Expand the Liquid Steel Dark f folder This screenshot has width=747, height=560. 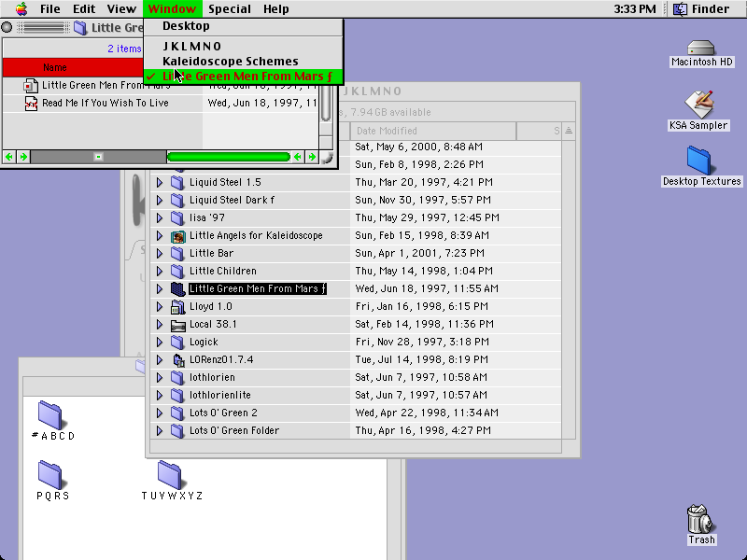[x=160, y=200]
